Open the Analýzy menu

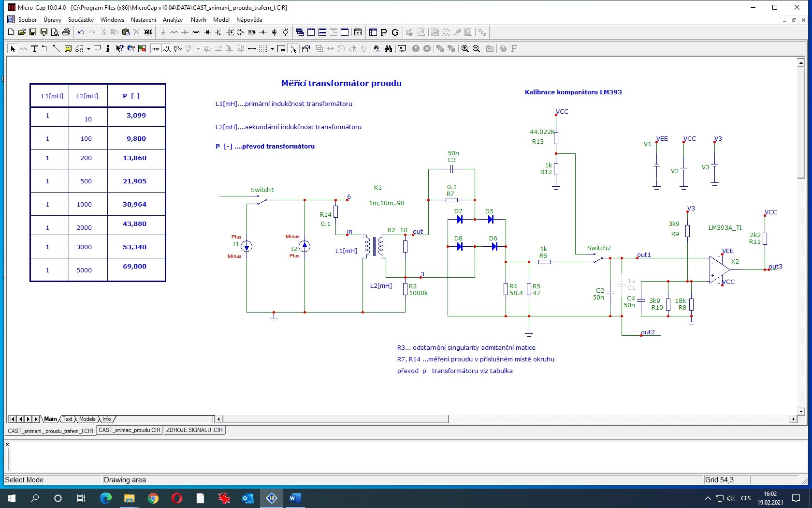click(x=173, y=20)
